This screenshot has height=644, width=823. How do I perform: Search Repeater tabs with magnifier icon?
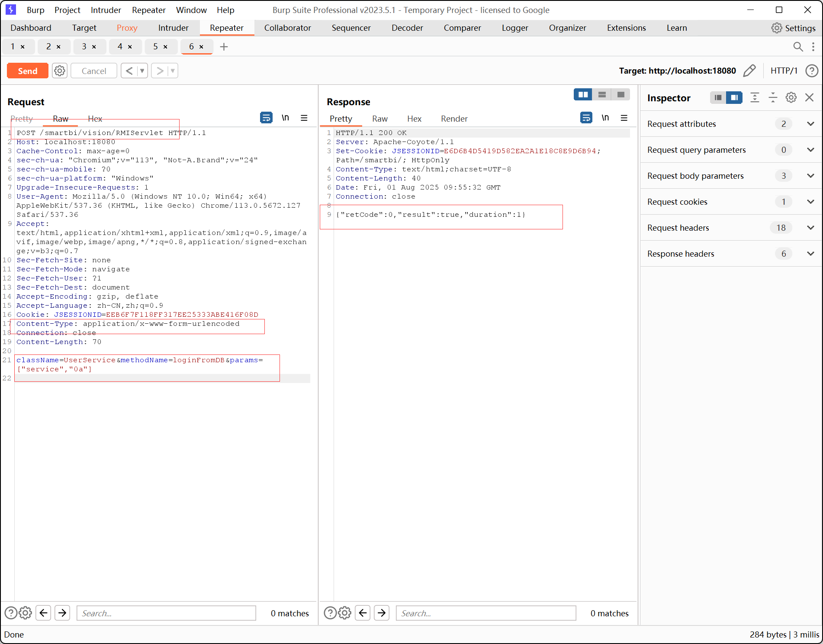[798, 46]
